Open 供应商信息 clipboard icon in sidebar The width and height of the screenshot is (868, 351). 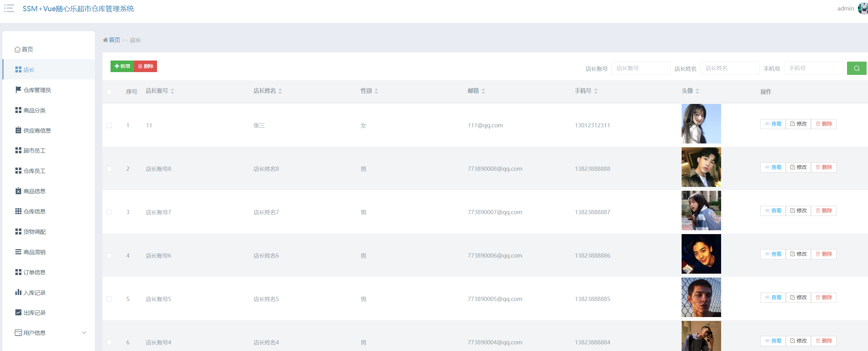point(18,130)
